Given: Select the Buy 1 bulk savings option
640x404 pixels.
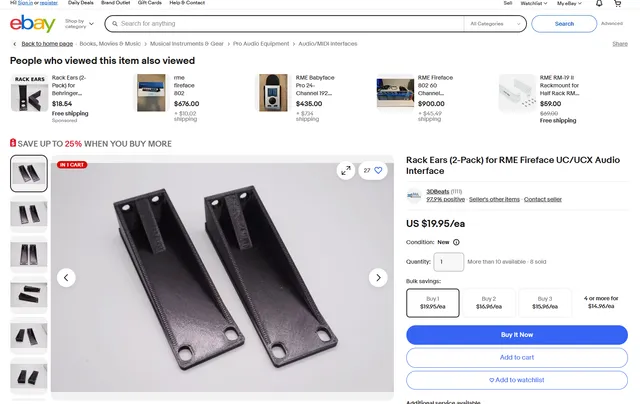Looking at the screenshot, I should tap(433, 303).
